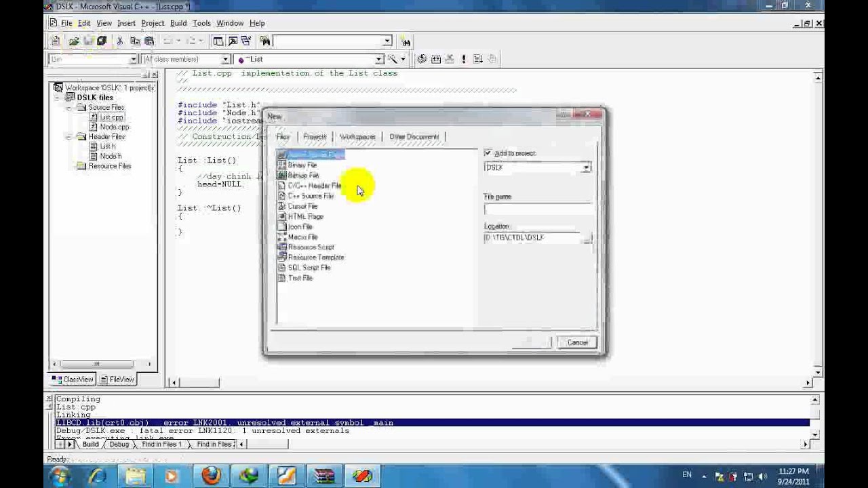Collapse the Source Files folder
868x488 pixels.
[x=69, y=108]
